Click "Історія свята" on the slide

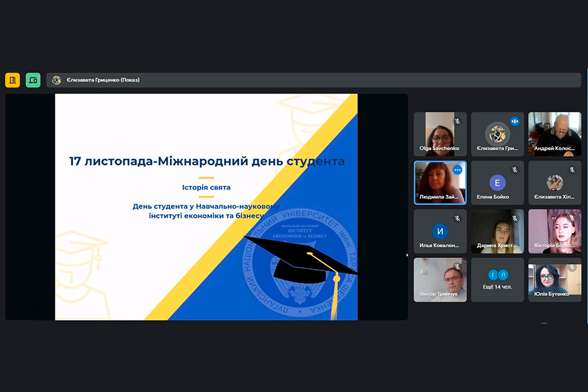pyautogui.click(x=206, y=188)
